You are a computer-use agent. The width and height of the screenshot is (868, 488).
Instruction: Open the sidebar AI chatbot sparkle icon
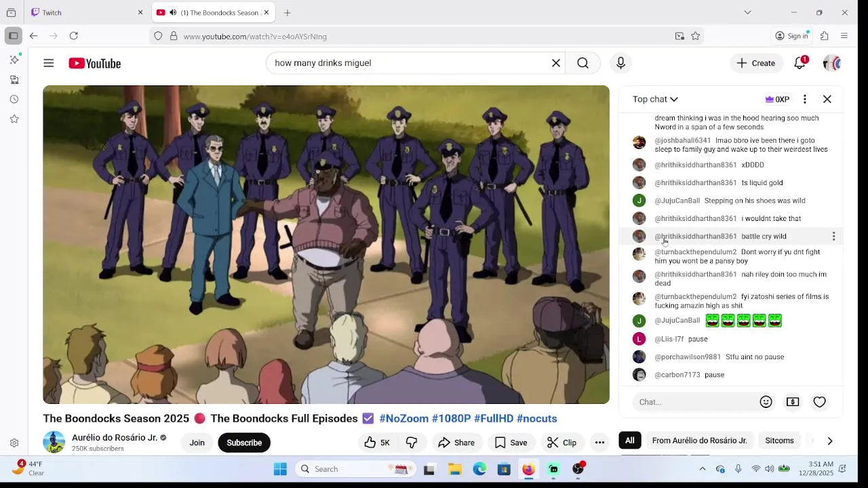coord(14,60)
